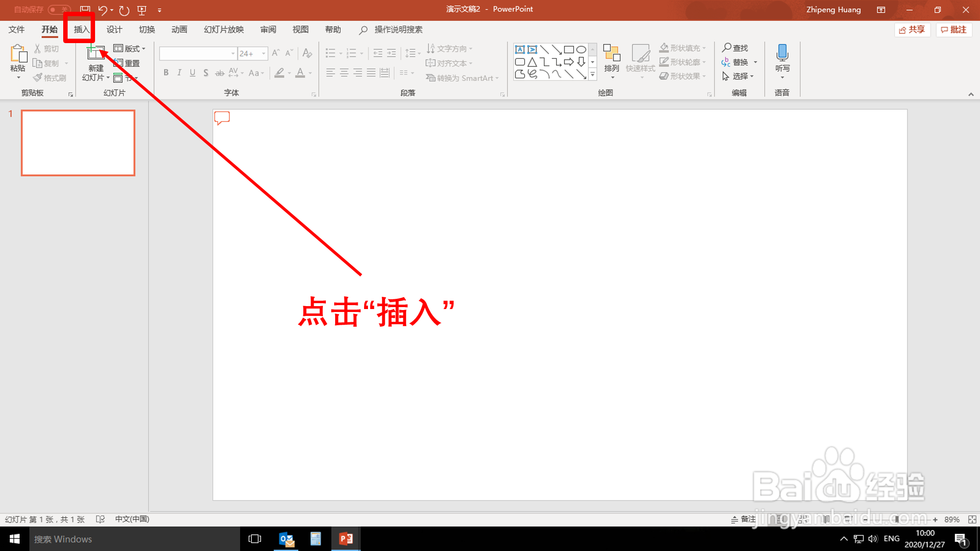This screenshot has height=551, width=980.
Task: Click the Redo/Repeat icon
Action: tap(124, 10)
